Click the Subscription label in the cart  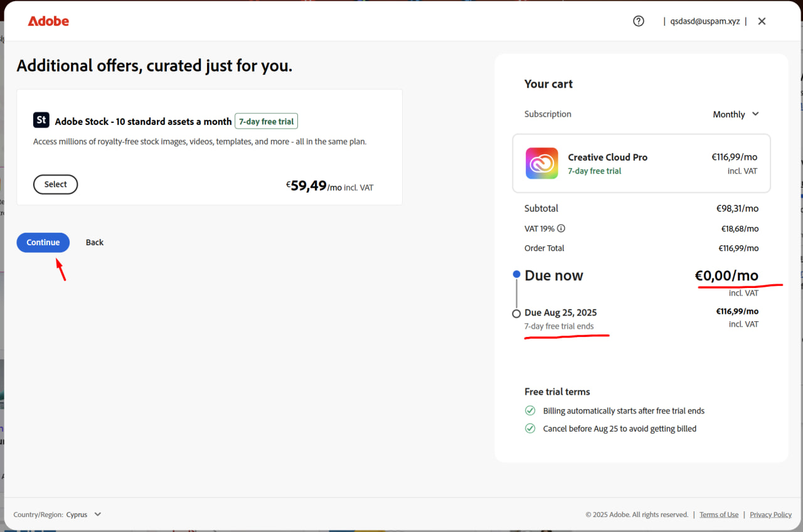[x=548, y=114]
